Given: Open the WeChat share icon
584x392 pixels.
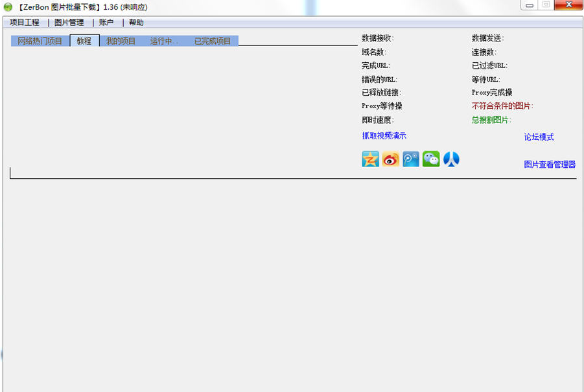Looking at the screenshot, I should [x=431, y=159].
